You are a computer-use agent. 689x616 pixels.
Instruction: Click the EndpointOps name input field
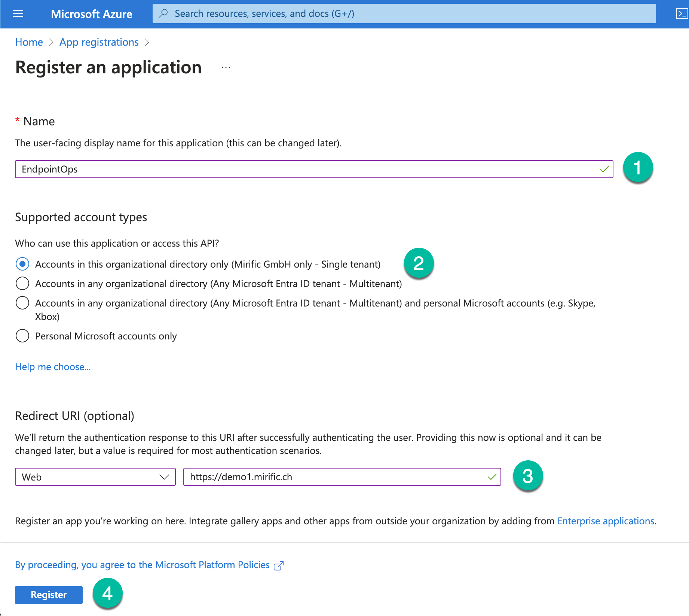pos(307,169)
